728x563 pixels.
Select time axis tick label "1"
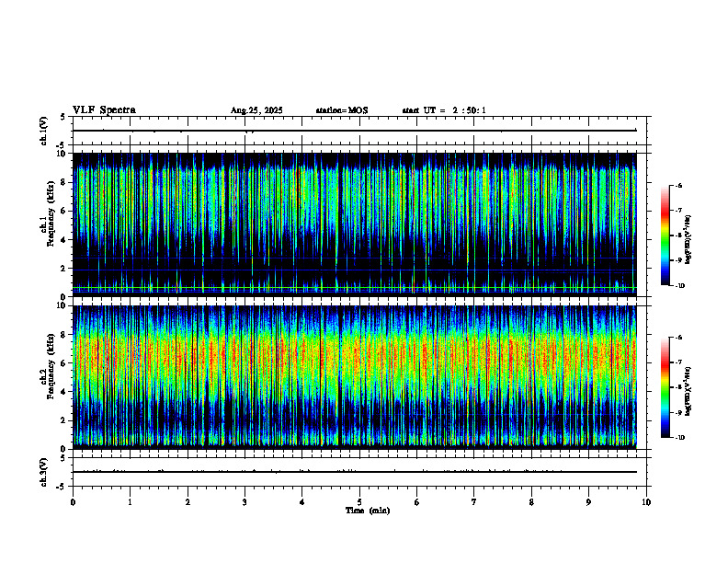[x=130, y=502]
